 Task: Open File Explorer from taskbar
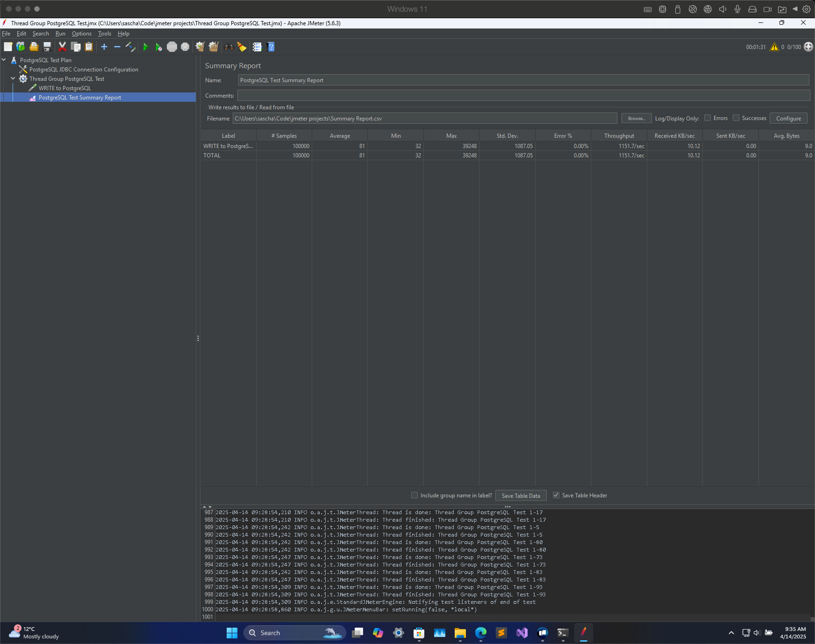[460, 633]
